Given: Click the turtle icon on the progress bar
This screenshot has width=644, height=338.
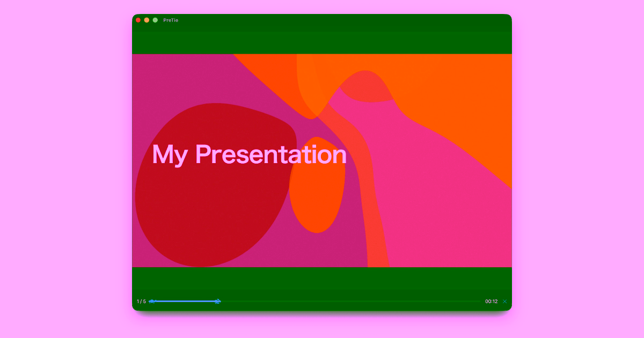Looking at the screenshot, I should point(152,302).
